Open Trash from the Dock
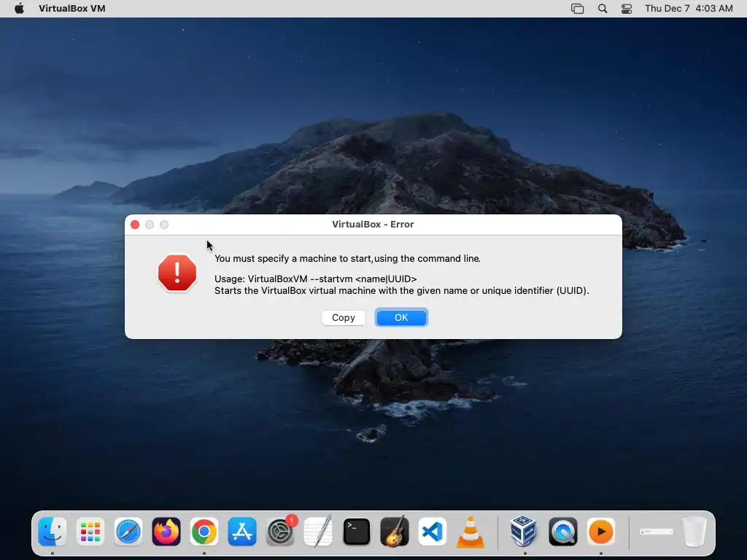Viewport: 747px width, 560px height. click(694, 532)
